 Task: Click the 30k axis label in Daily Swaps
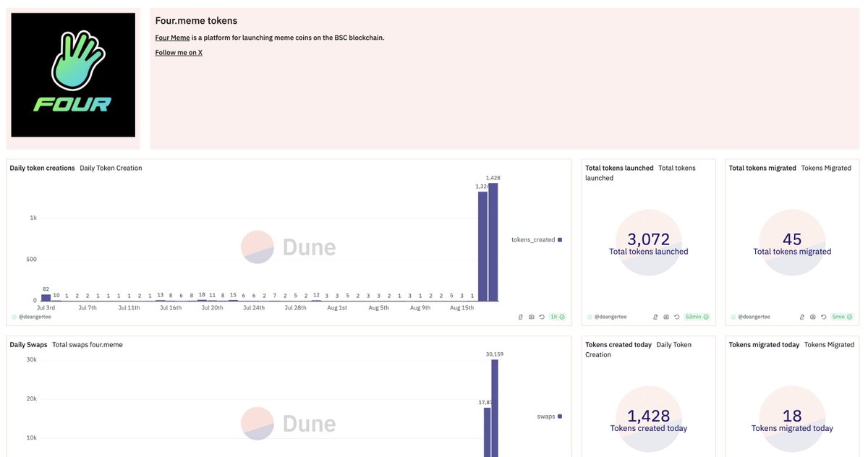coord(32,360)
